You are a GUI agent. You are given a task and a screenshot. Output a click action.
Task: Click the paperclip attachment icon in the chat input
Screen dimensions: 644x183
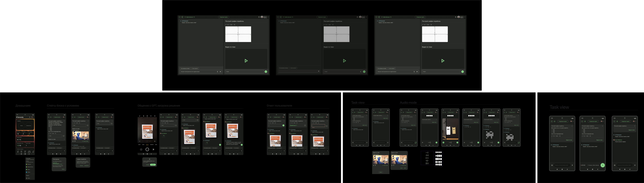(218, 71)
